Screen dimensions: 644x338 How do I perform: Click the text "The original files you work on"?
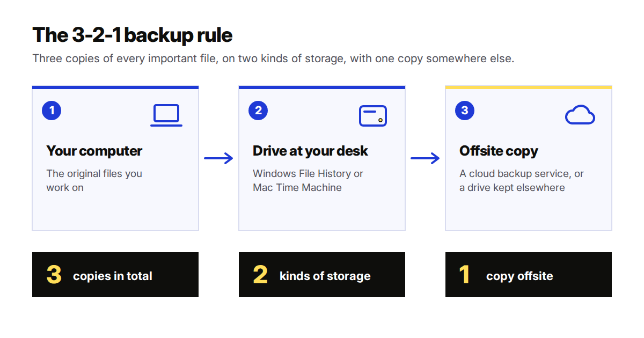[x=94, y=181]
